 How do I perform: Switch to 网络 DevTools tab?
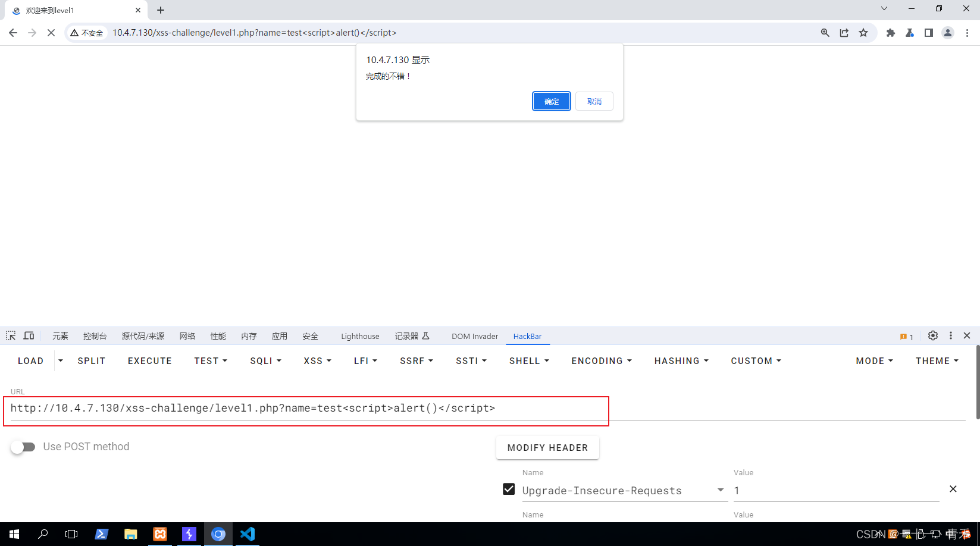[187, 336]
